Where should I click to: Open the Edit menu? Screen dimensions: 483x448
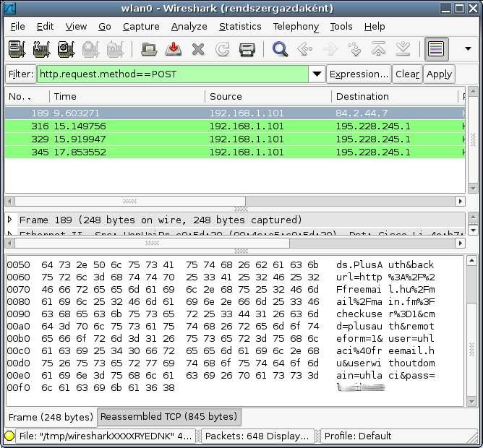click(45, 27)
